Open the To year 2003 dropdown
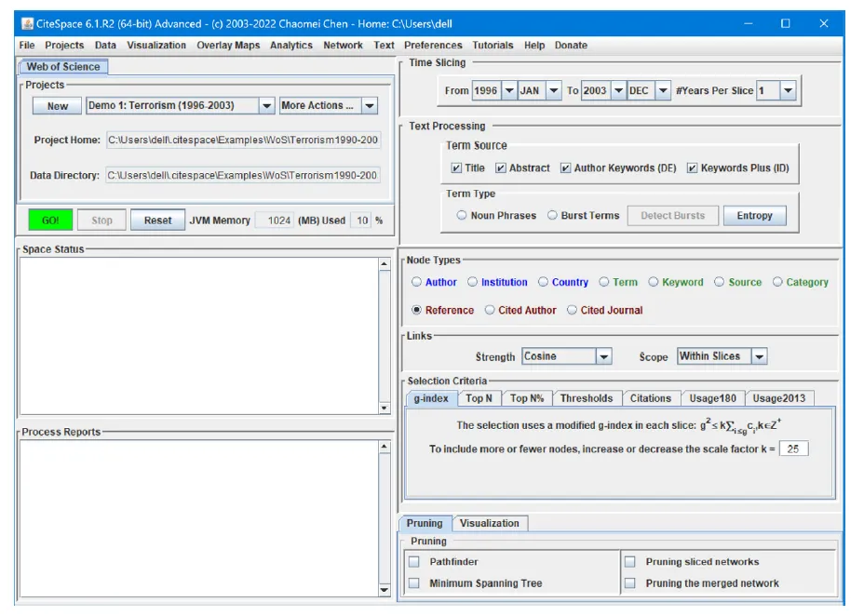 coord(619,90)
